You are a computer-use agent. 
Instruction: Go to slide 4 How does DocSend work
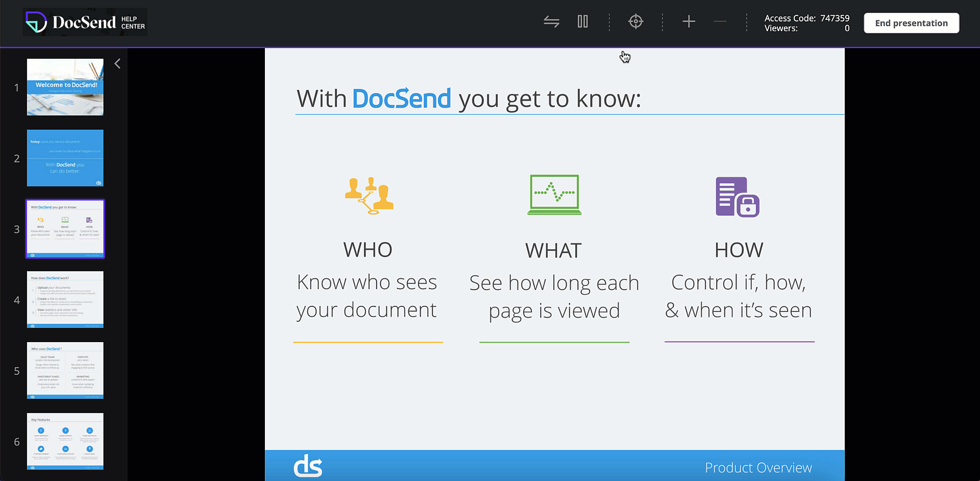65,299
